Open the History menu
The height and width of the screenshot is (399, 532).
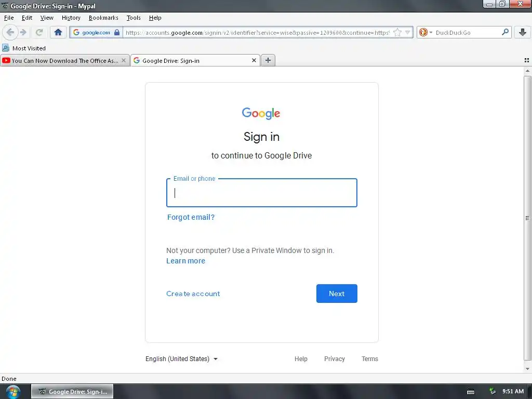pyautogui.click(x=71, y=18)
